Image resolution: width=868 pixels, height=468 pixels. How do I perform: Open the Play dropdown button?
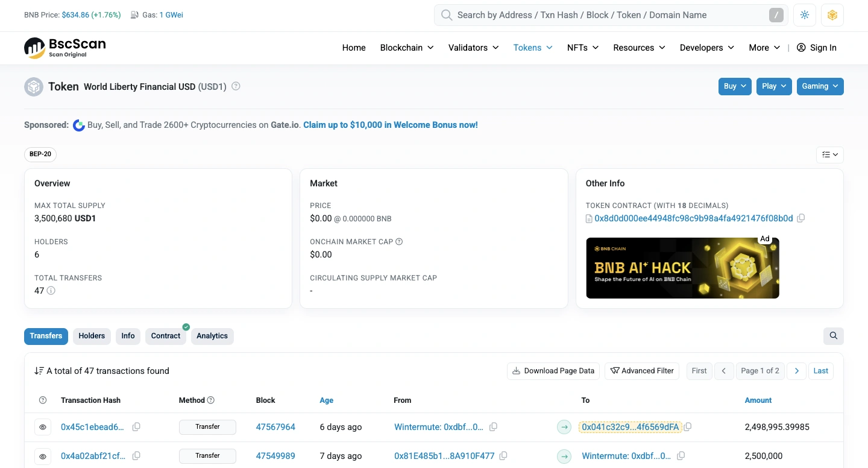tap(774, 86)
